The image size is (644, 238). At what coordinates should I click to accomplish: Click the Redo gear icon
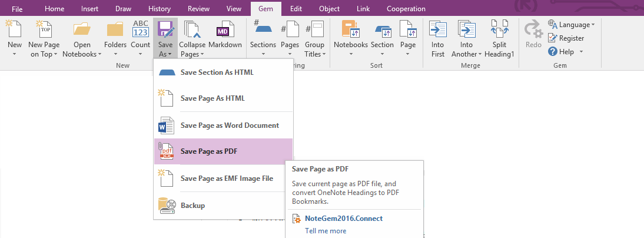[533, 29]
